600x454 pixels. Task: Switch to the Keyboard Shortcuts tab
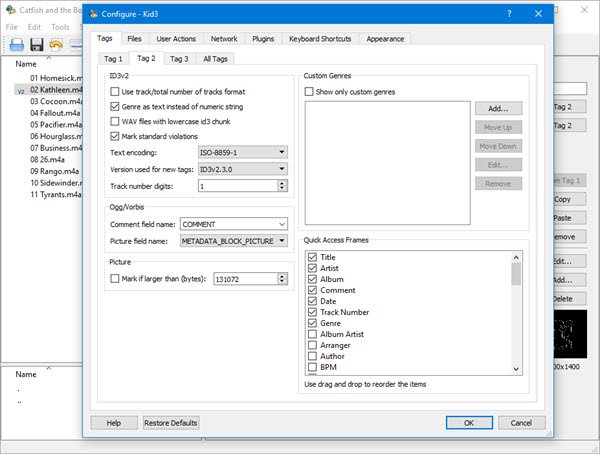[x=319, y=38]
